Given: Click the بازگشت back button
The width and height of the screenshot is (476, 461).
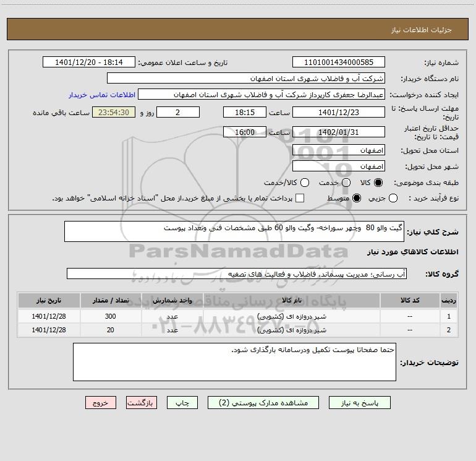Looking at the screenshot, I should tap(142, 403).
